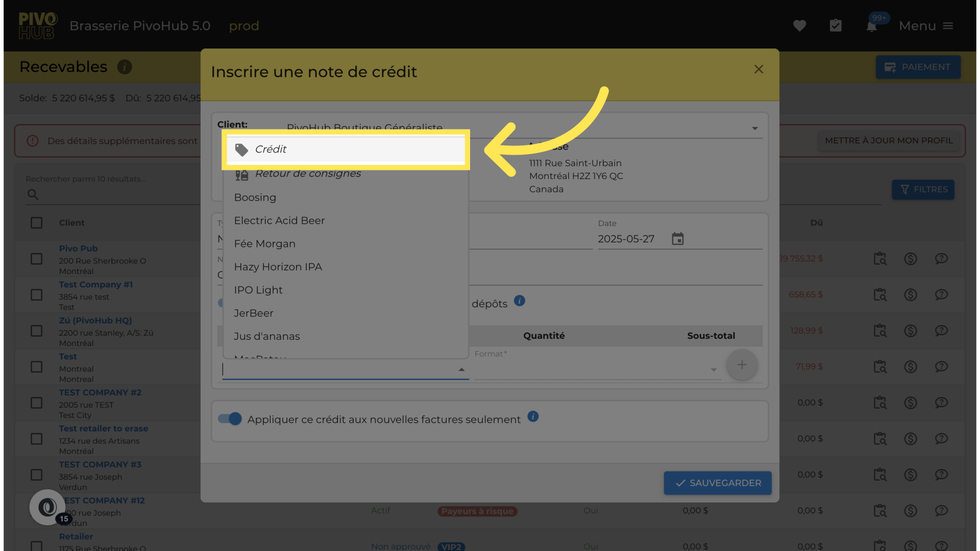The height and width of the screenshot is (551, 980).
Task: Click the info icon next to Recevables
Action: click(125, 67)
